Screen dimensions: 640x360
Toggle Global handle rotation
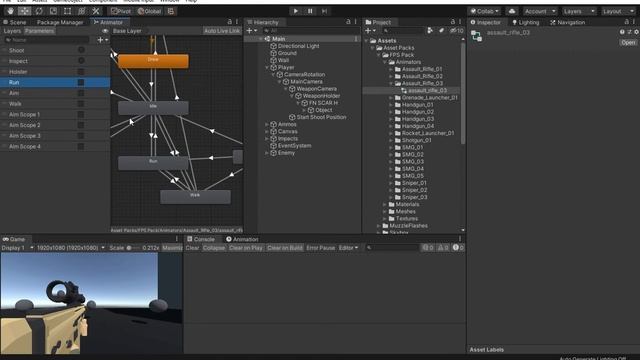coord(149,11)
